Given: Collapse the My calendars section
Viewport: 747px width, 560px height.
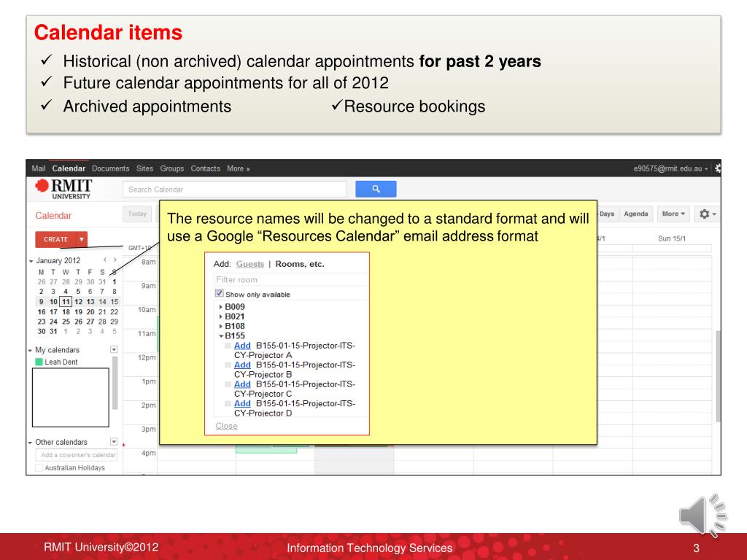Looking at the screenshot, I should (x=31, y=351).
